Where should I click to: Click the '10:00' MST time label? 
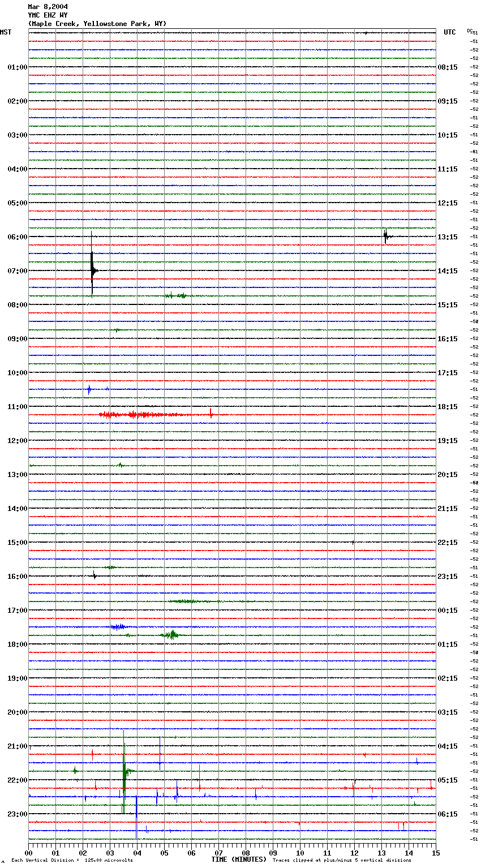coord(18,373)
